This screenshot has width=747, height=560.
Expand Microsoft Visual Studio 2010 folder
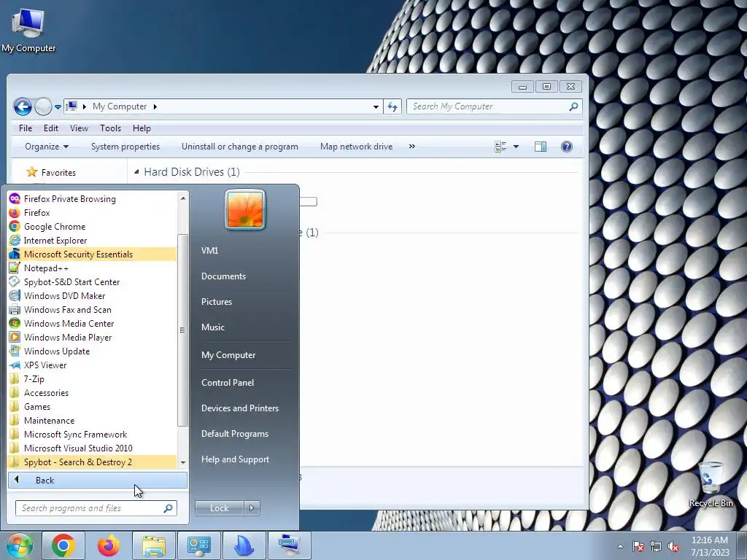tap(93, 448)
